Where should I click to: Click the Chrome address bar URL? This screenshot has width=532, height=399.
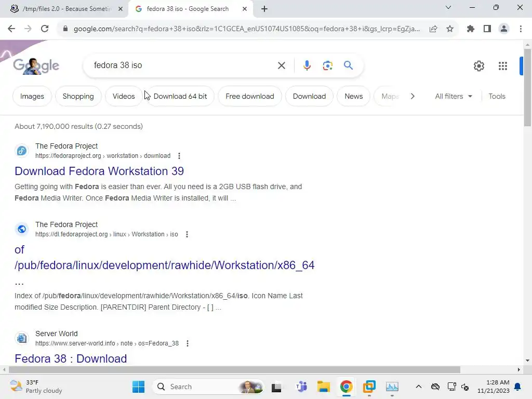pos(247,29)
